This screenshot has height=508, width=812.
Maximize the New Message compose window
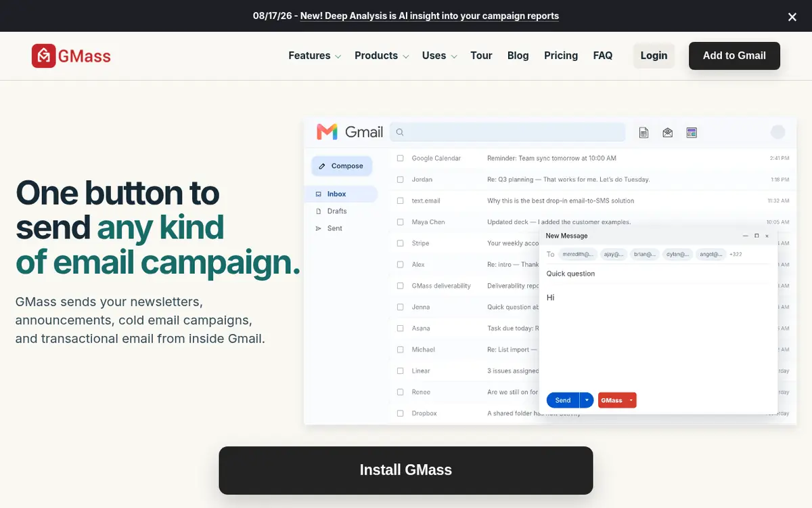(757, 236)
